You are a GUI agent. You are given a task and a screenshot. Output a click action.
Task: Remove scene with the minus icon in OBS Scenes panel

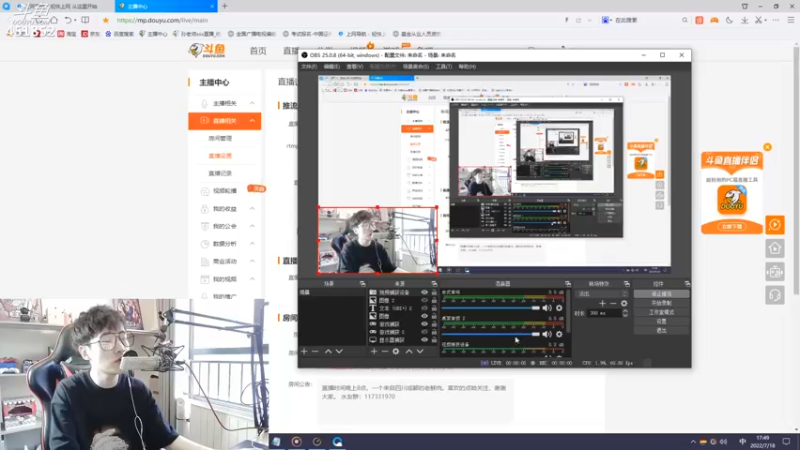[x=315, y=352]
